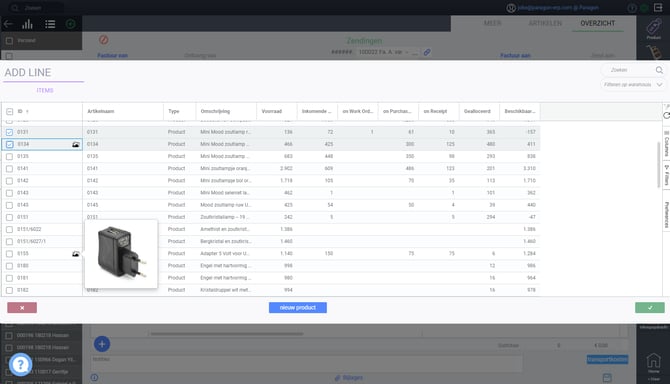Open the Filteren op warehouse dropdown
This screenshot has width=670, height=384.
(x=633, y=85)
